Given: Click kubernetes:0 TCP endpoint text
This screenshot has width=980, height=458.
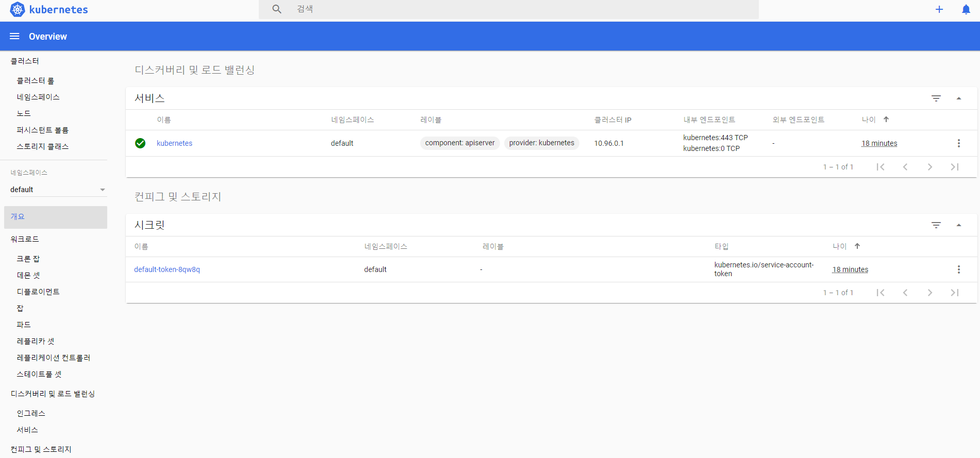Looking at the screenshot, I should tap(711, 148).
